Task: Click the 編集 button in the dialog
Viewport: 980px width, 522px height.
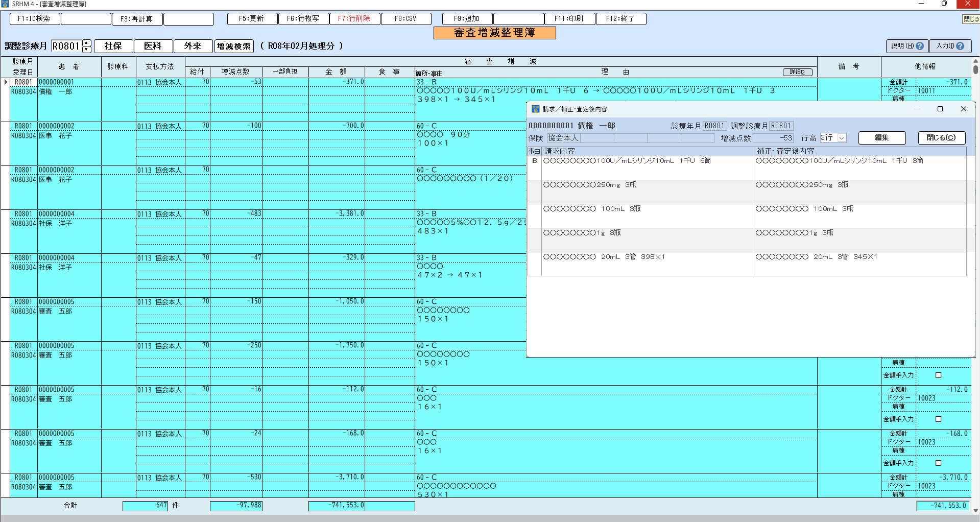Action: pos(882,138)
